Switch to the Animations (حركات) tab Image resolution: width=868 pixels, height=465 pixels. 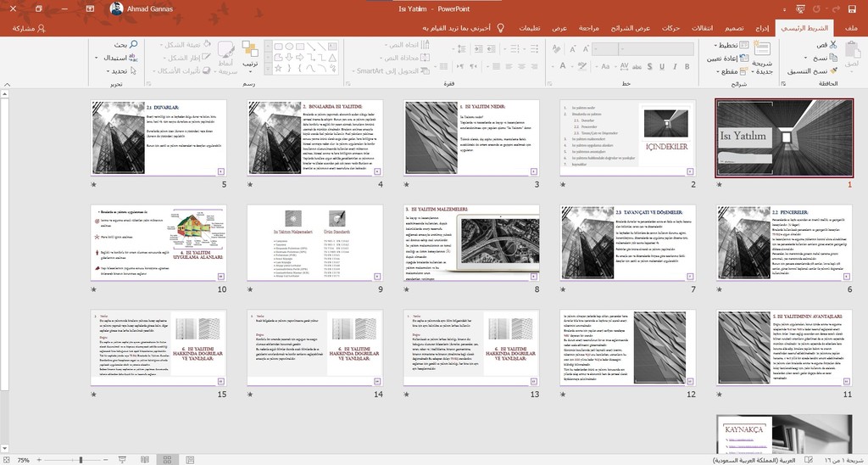(x=671, y=28)
